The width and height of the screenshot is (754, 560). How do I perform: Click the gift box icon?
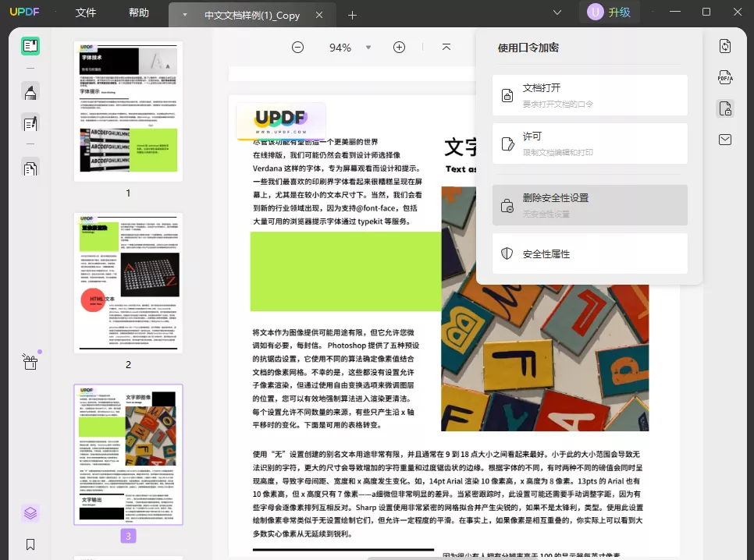coord(30,361)
